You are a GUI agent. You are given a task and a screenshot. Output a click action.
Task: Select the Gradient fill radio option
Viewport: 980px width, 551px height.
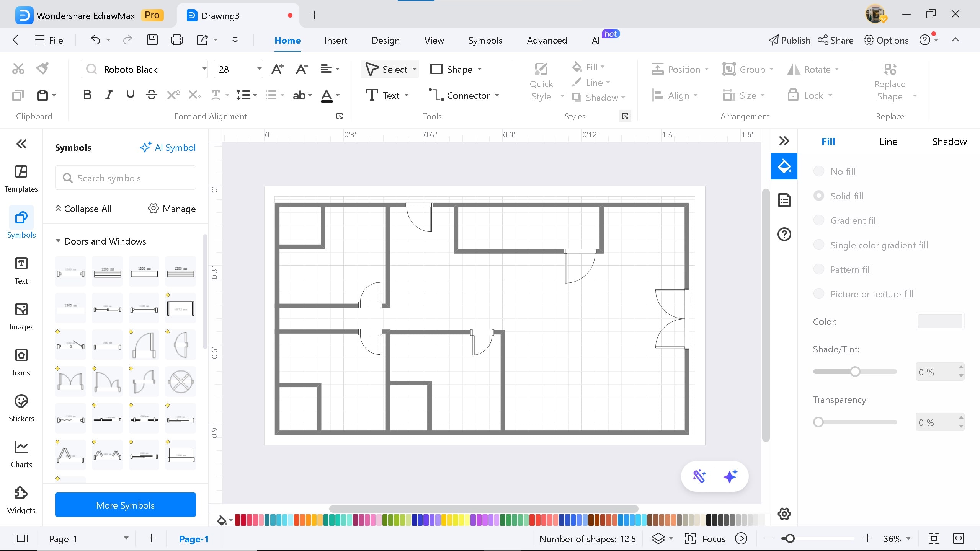tap(818, 220)
